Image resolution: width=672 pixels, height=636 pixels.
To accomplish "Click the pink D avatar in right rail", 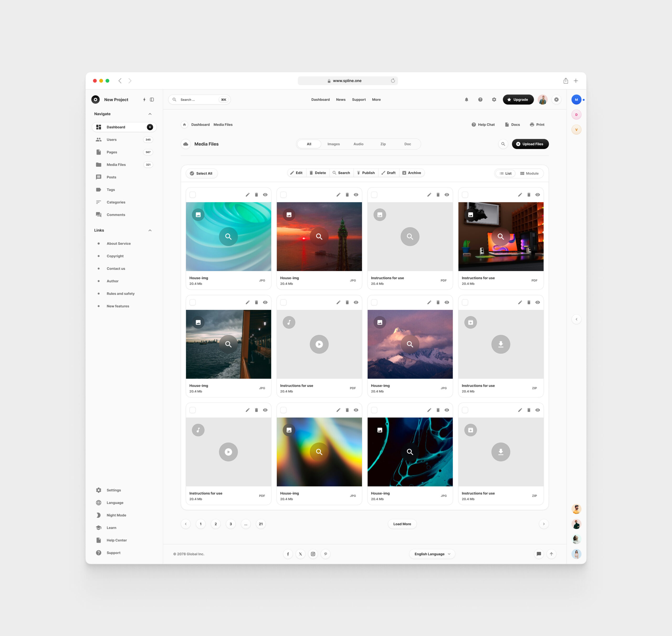I will pyautogui.click(x=576, y=115).
